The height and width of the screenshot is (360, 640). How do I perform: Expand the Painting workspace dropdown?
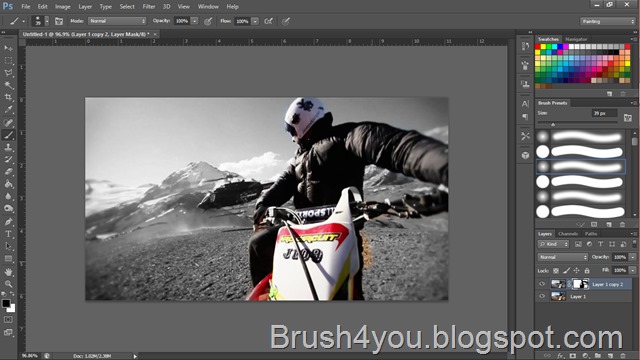[608, 21]
